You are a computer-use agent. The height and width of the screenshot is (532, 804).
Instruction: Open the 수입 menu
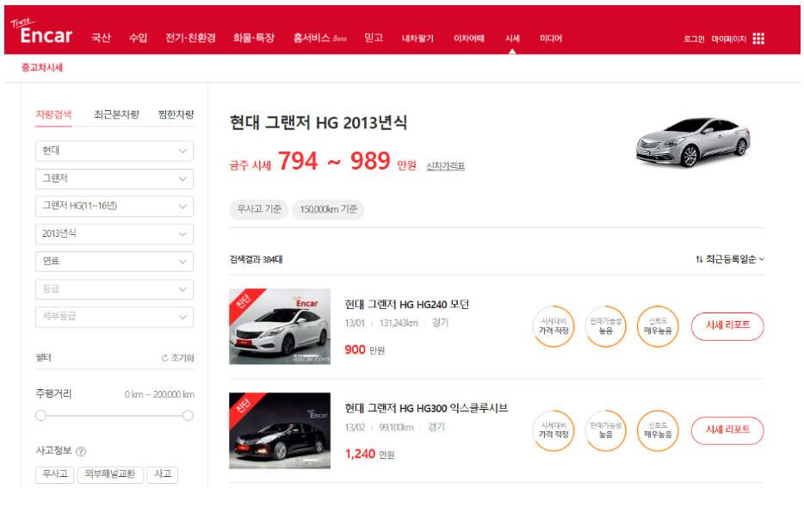point(138,38)
